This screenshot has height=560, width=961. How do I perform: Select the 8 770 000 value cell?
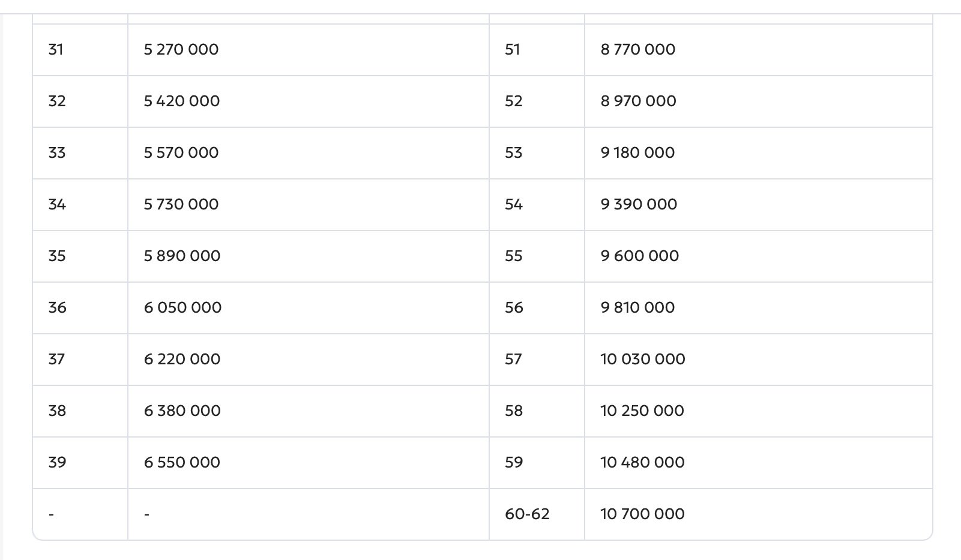click(x=638, y=49)
